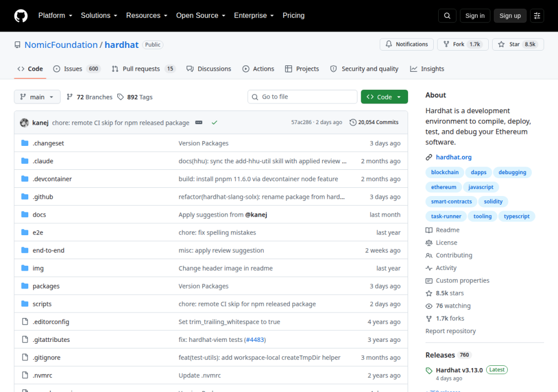Select the Code tab
The height and width of the screenshot is (392, 558).
[x=31, y=69]
